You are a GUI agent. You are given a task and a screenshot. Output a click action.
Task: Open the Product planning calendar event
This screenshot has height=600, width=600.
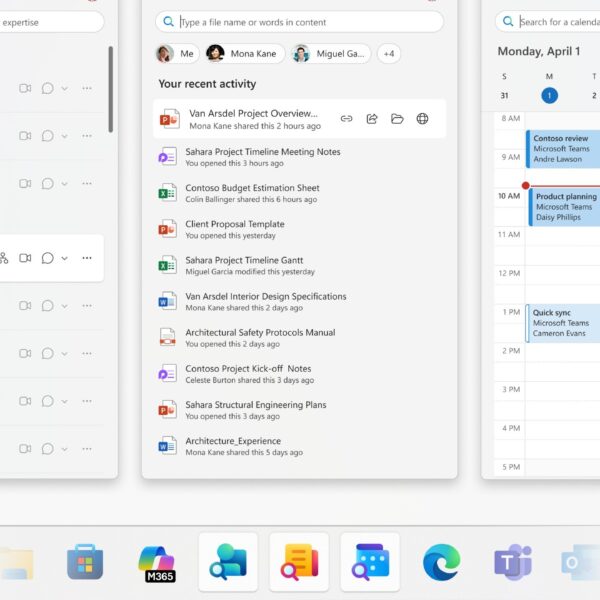(x=564, y=207)
